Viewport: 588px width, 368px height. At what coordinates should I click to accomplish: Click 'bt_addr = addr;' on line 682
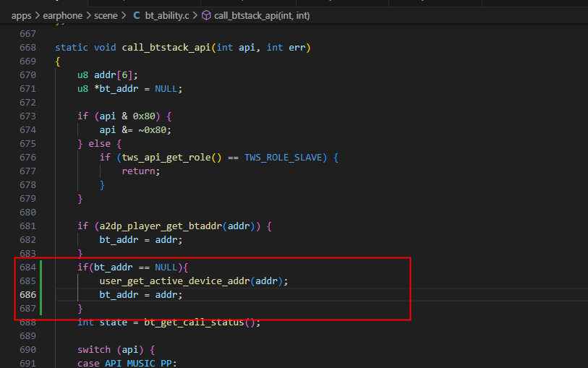pos(141,240)
